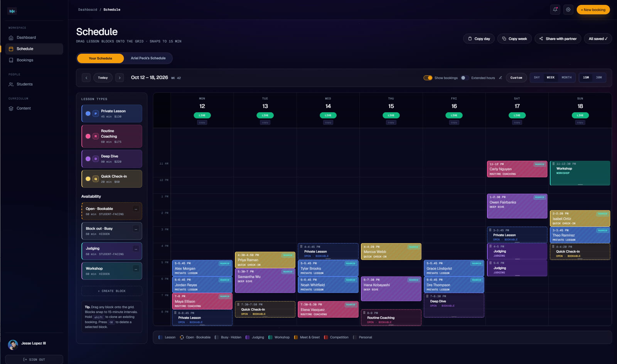
Task: Click the Students sidebar icon
Action: (11, 84)
